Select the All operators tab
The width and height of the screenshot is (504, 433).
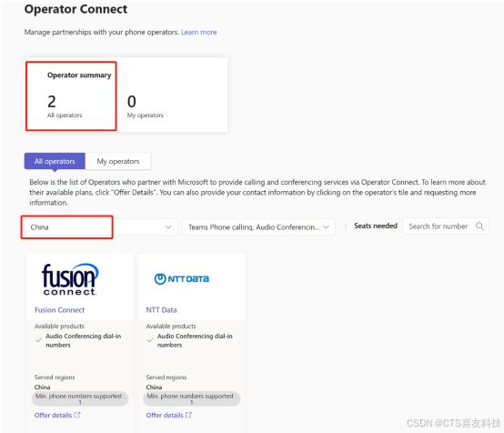(x=55, y=161)
